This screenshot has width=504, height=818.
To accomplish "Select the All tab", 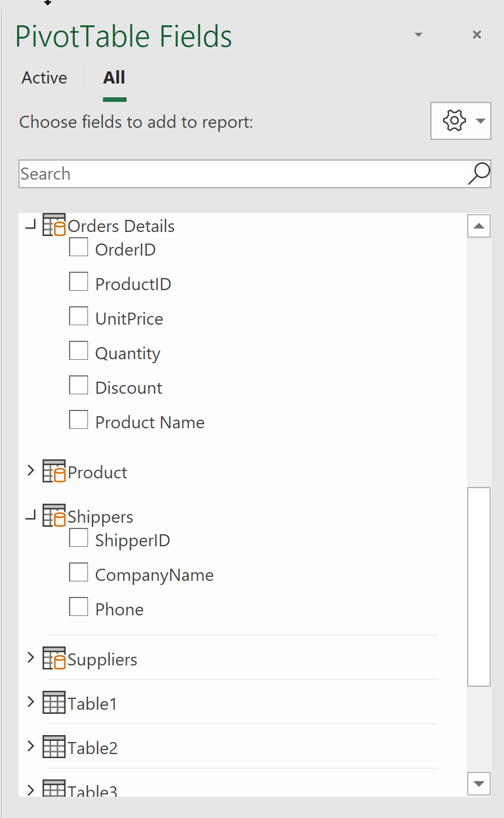I will click(114, 78).
